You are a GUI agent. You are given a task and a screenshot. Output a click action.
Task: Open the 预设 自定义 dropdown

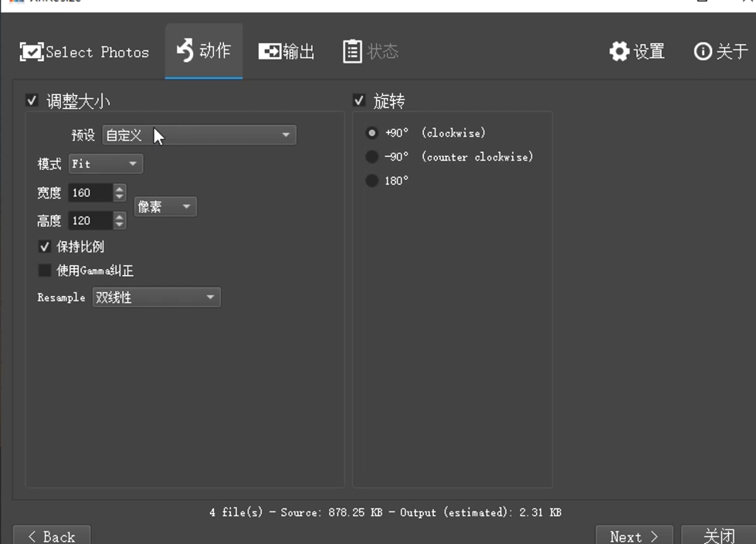pos(199,135)
